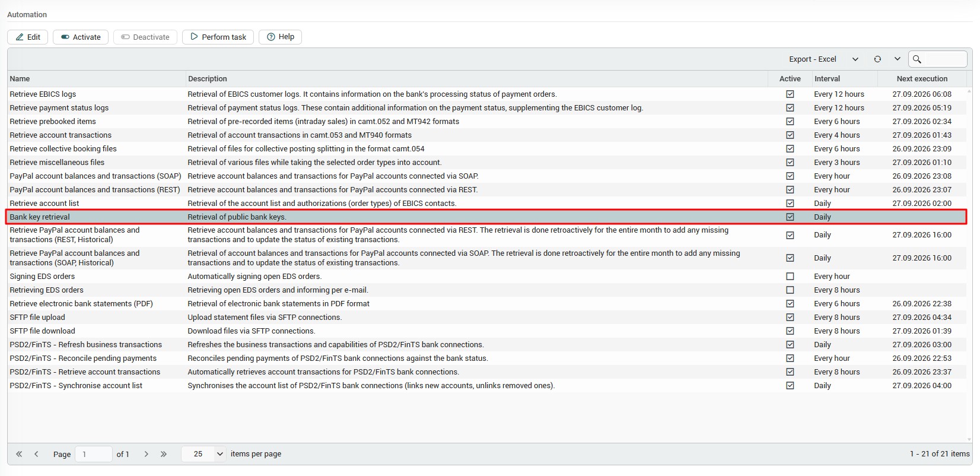Click the Edit button
The image size is (980, 476).
click(28, 37)
